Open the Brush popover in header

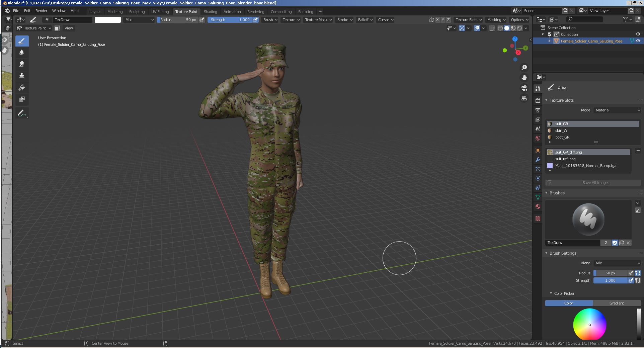pyautogui.click(x=270, y=20)
